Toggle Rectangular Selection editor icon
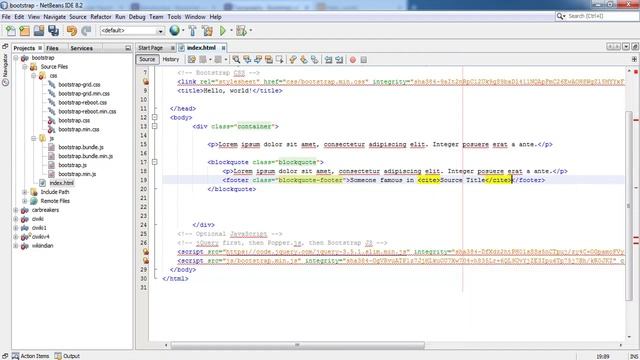Screen dimensions: 640x360 click(x=280, y=60)
